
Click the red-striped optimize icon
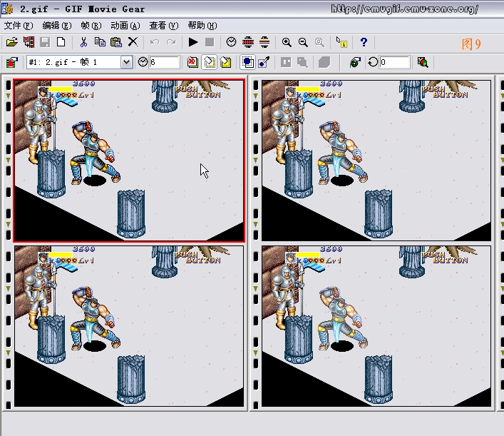pyautogui.click(x=248, y=42)
